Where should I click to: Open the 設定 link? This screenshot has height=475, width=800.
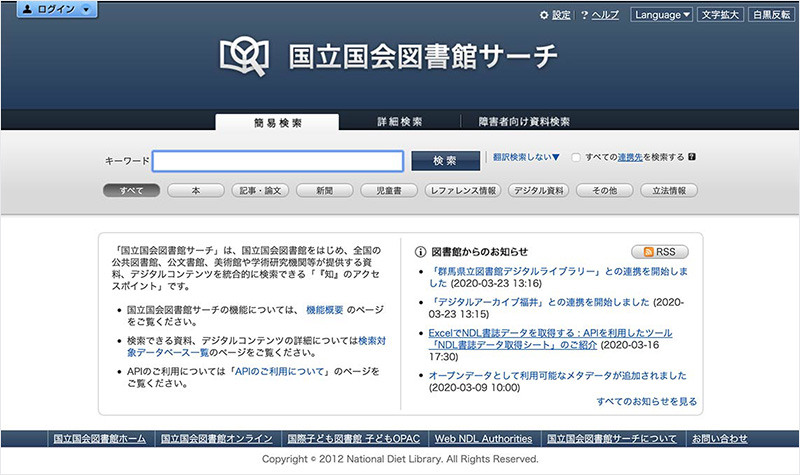[x=561, y=15]
